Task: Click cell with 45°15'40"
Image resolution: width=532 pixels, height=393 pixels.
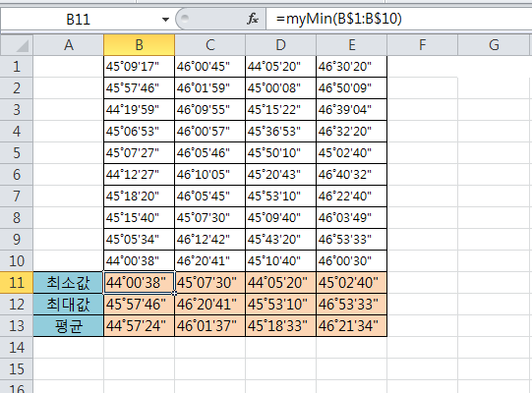Action: (139, 218)
